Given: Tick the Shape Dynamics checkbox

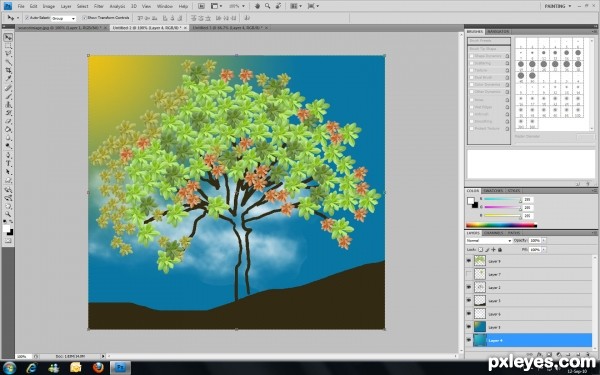Looking at the screenshot, I should pos(472,56).
